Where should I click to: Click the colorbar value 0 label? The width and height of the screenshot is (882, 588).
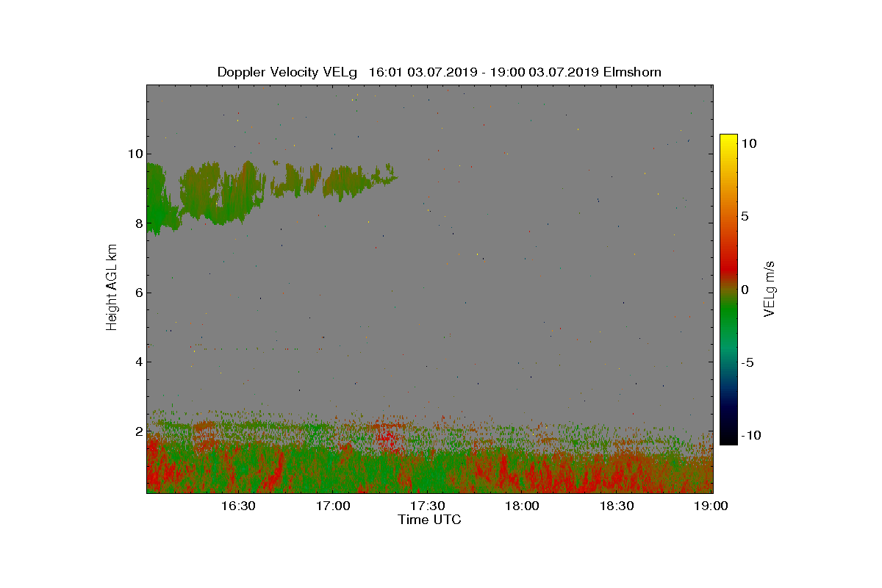(745, 289)
